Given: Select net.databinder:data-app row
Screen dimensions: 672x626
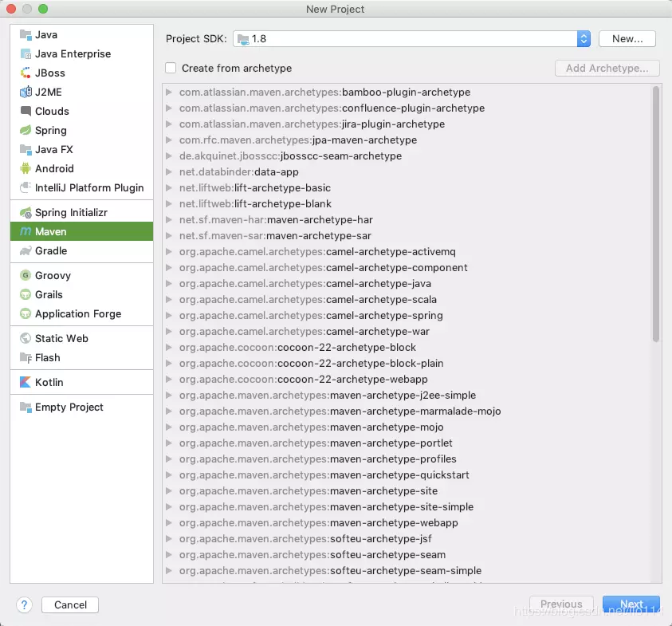Looking at the screenshot, I should point(407,172).
